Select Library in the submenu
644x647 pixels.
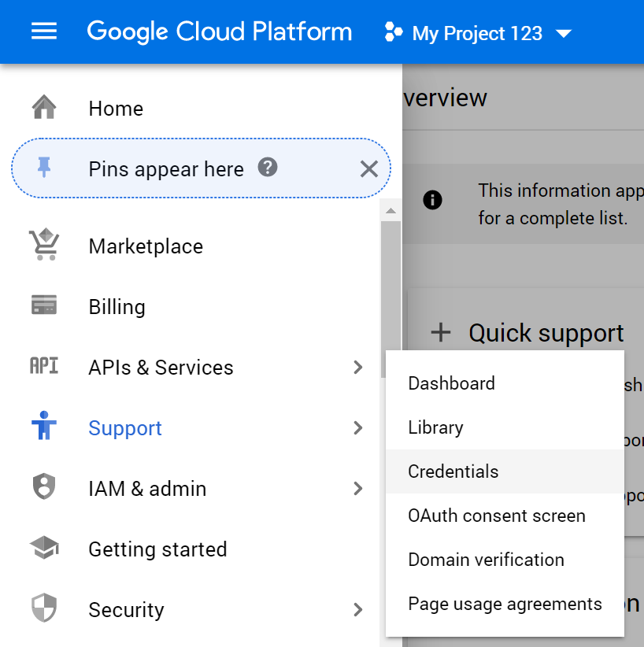pyautogui.click(x=505, y=427)
